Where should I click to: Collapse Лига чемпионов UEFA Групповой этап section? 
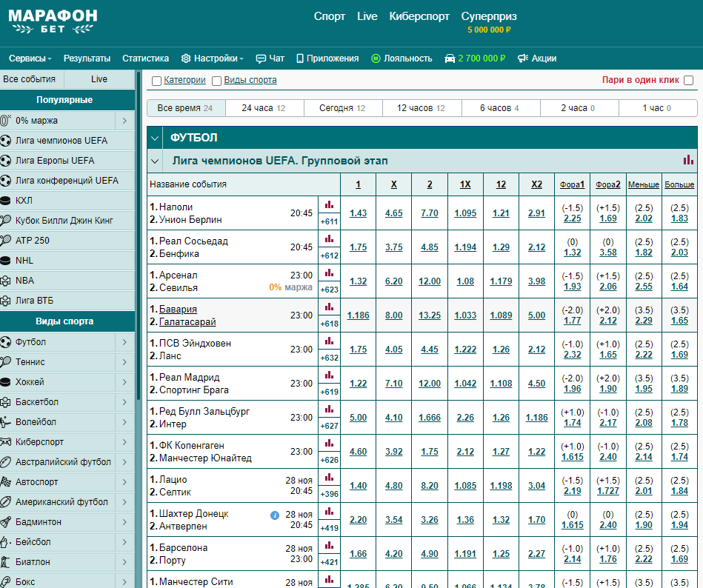(x=155, y=161)
